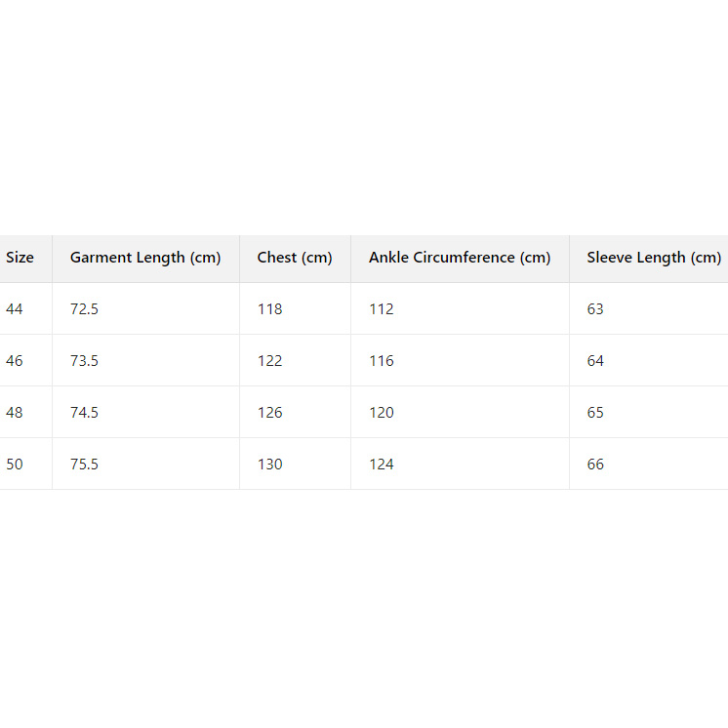Viewport: 728px width, 728px height.
Task: Select chest measurement 130
Action: (x=270, y=465)
